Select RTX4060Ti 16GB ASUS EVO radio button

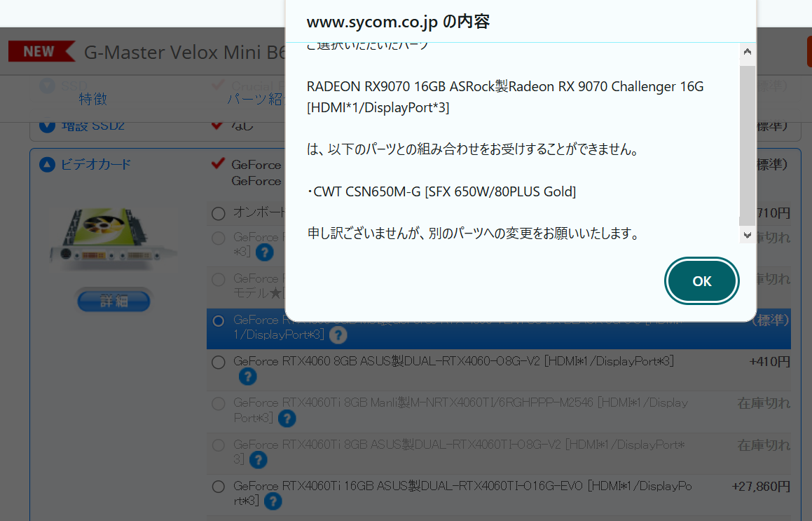click(219, 487)
